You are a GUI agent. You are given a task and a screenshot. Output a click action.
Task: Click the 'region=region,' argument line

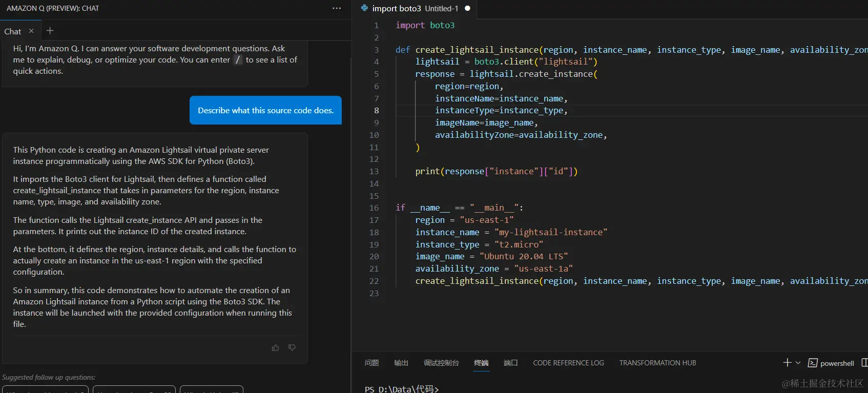[x=469, y=86]
